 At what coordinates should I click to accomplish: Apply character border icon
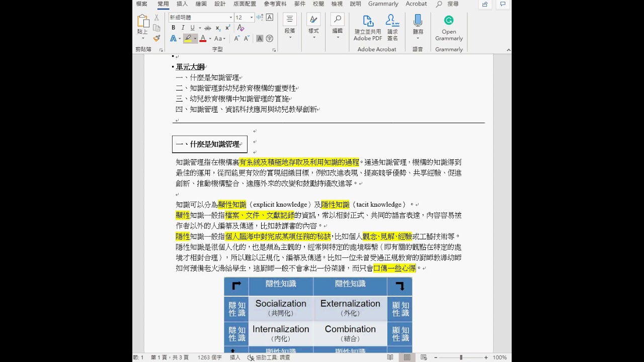tap(269, 17)
